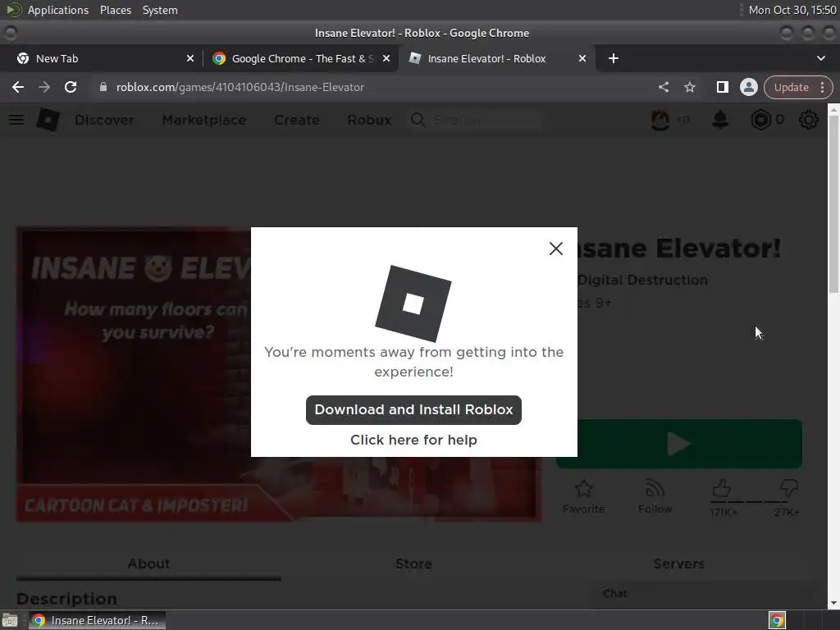Favorite the game with star icon
This screenshot has height=630, width=840.
583,489
